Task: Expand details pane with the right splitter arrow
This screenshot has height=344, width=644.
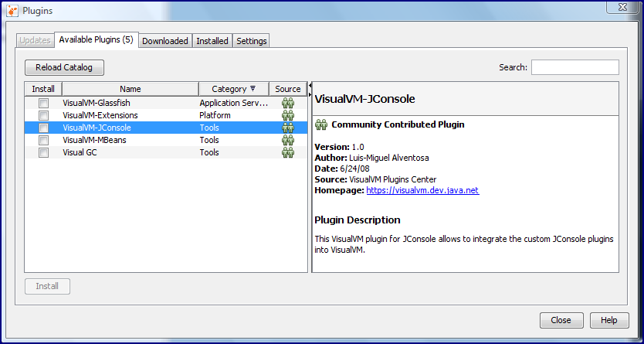Action: click(x=310, y=95)
